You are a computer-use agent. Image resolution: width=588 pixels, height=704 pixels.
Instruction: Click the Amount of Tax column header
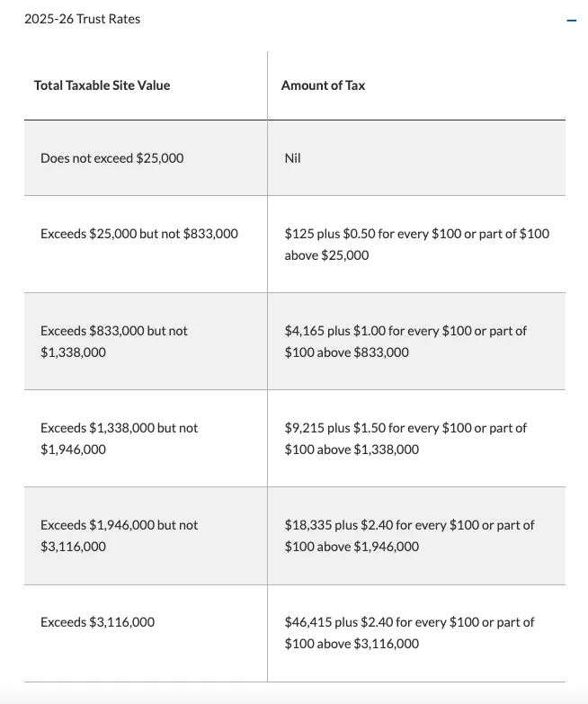(x=323, y=85)
